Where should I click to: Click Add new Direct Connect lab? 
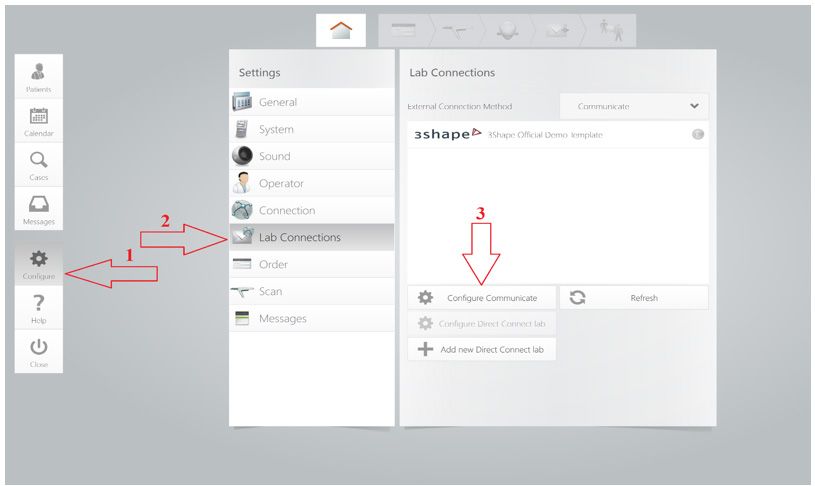coord(482,349)
